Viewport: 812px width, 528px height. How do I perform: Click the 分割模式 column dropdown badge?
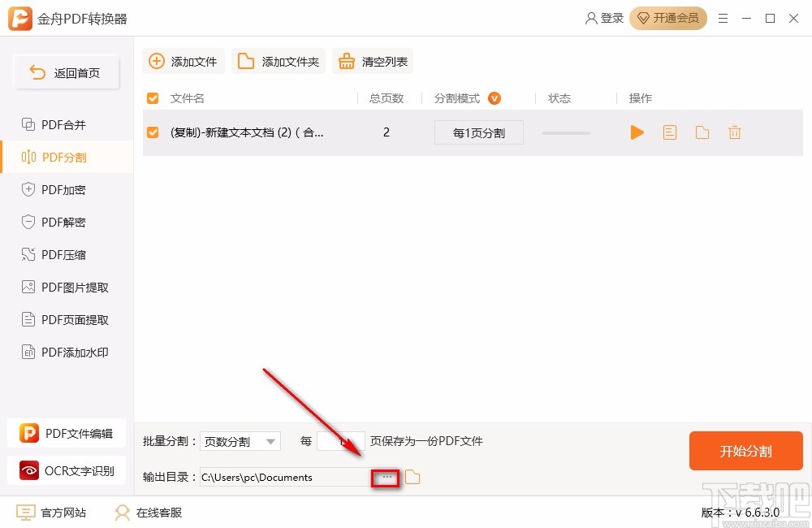pyautogui.click(x=495, y=97)
